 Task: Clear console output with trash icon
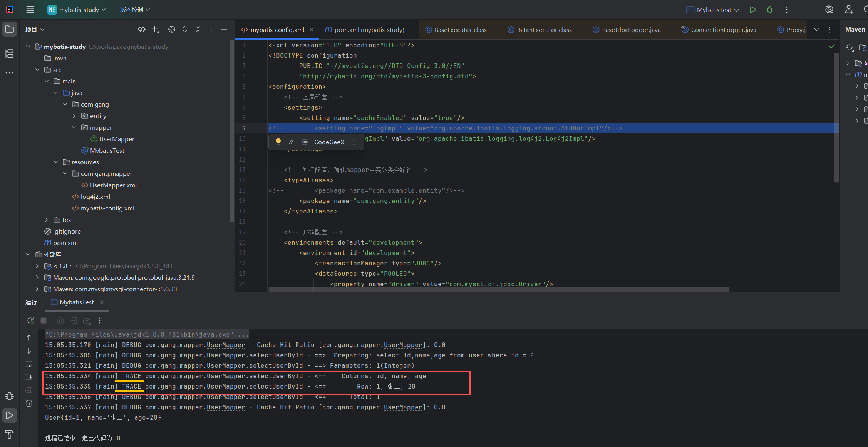[x=29, y=403]
